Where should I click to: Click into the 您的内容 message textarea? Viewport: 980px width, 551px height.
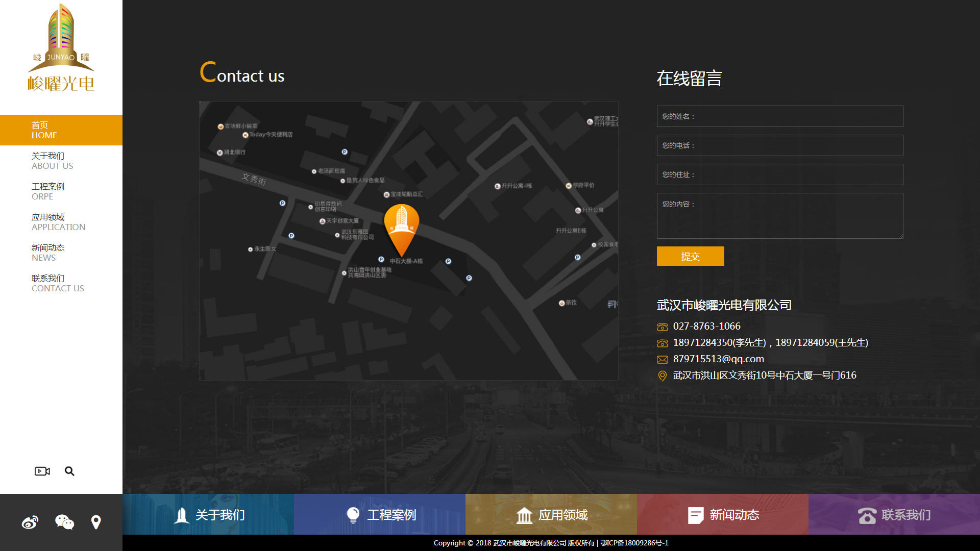(780, 216)
